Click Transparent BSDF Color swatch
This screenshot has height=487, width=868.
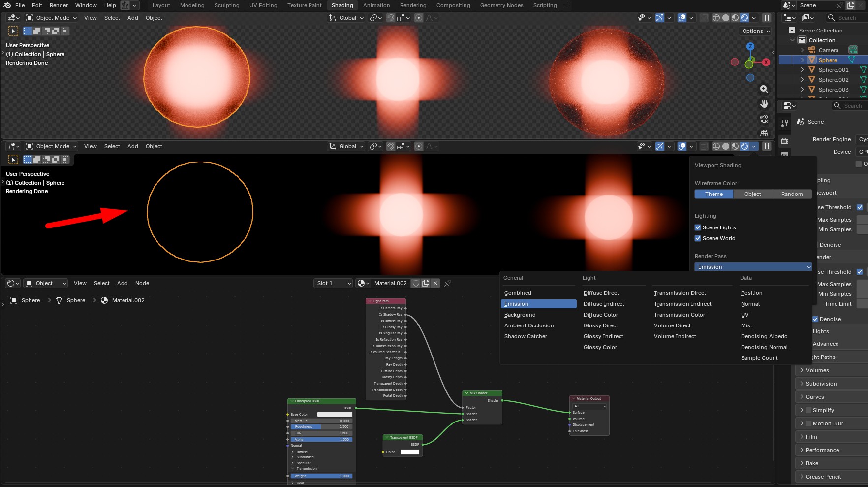point(410,452)
